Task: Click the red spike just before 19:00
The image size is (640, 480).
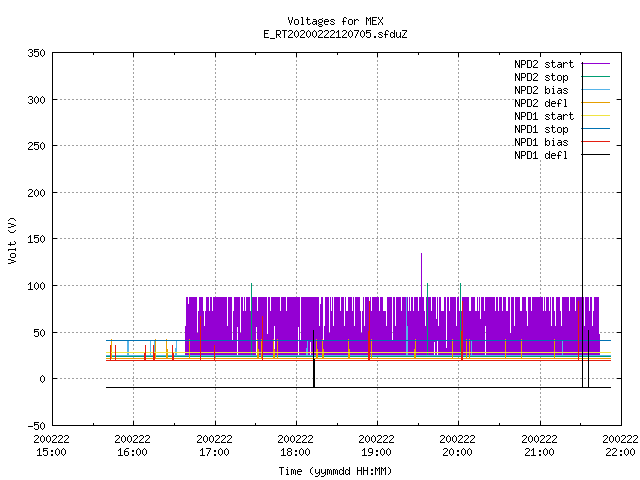Action: click(x=369, y=331)
